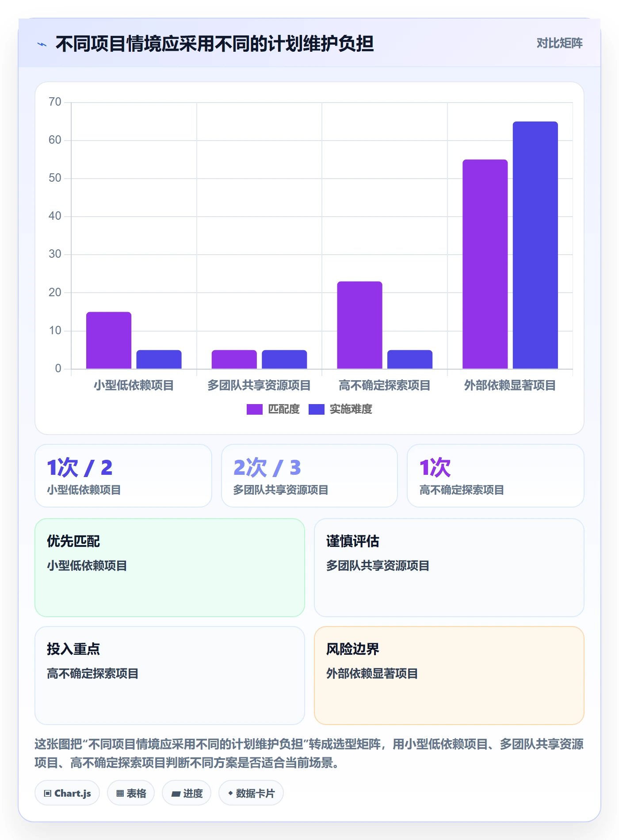This screenshot has width=619, height=840.
Task: Click the y-axis value 10
Action: tap(55, 331)
